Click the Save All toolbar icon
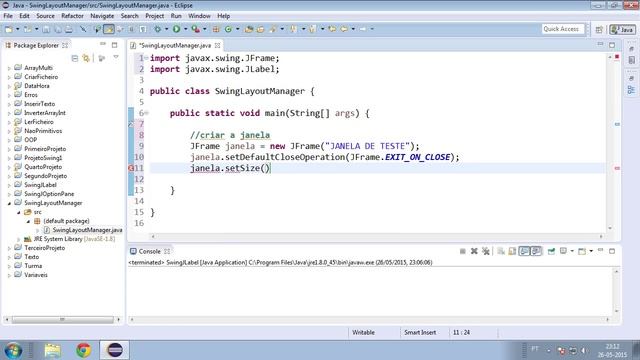Viewport: 640px width, 360px height. (x=58, y=29)
